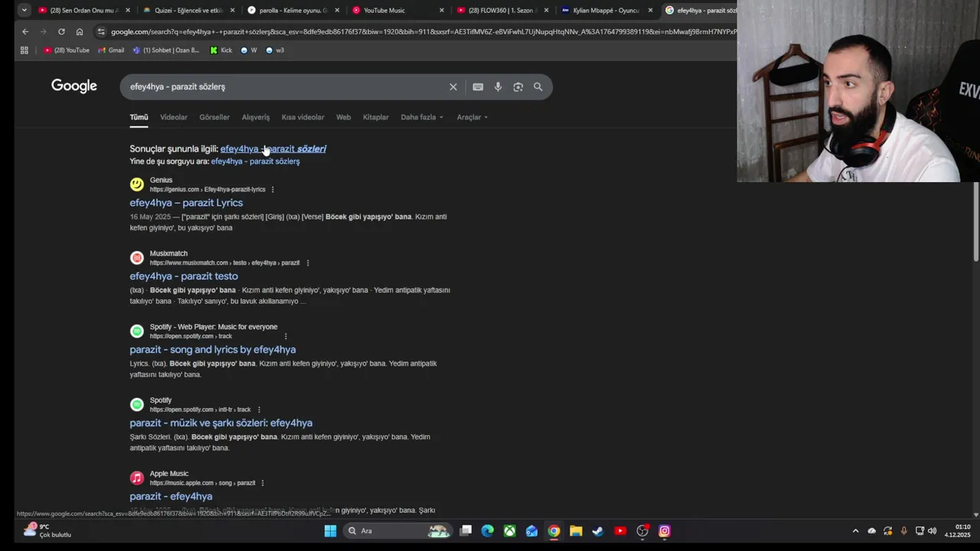This screenshot has height=551, width=980.
Task: Open volume control in system tray
Action: coord(932,531)
